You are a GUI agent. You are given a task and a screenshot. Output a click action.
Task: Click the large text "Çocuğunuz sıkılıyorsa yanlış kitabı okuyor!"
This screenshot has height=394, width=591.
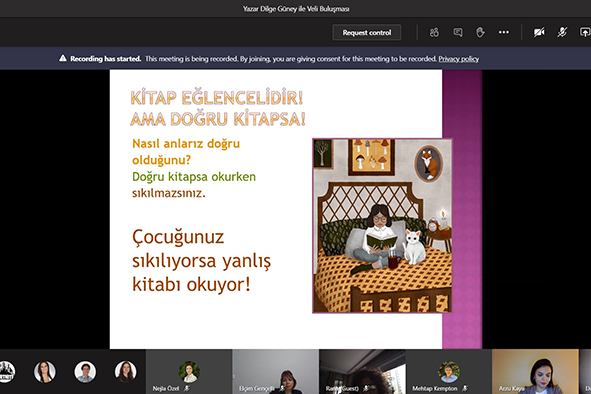point(201,261)
